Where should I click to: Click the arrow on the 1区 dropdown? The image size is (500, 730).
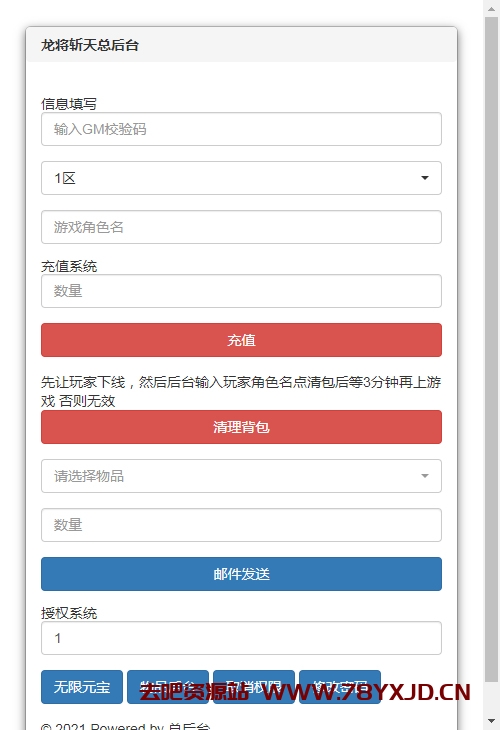[x=425, y=178]
